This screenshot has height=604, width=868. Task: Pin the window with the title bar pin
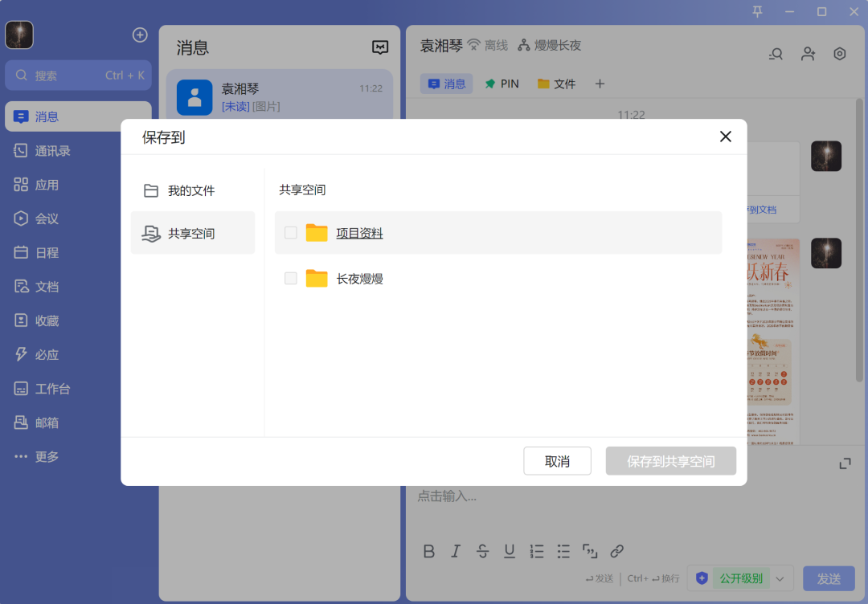(x=756, y=11)
